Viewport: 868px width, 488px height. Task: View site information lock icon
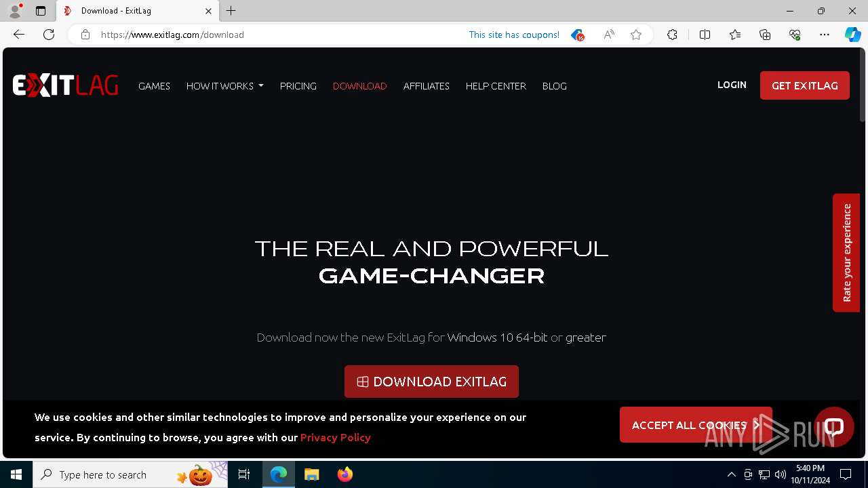coord(85,35)
